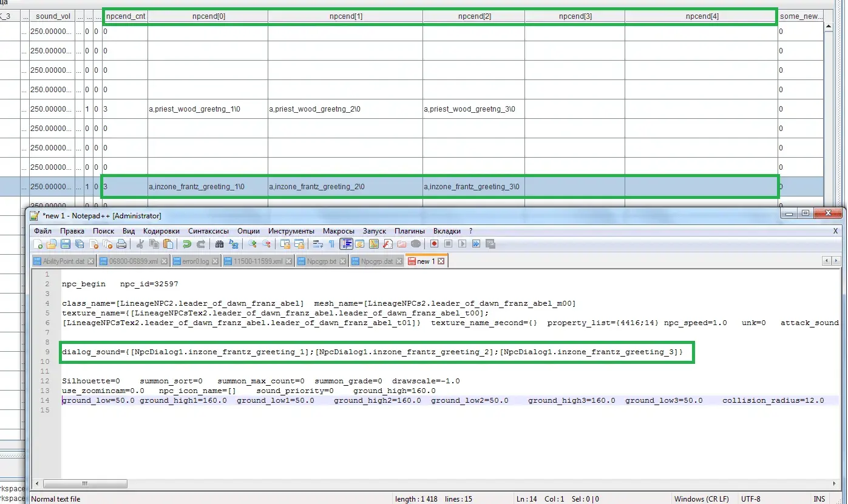Select cell a,inzone_frantz_greeting_1\0
Viewport: 848px width, 504px height.
(x=208, y=187)
